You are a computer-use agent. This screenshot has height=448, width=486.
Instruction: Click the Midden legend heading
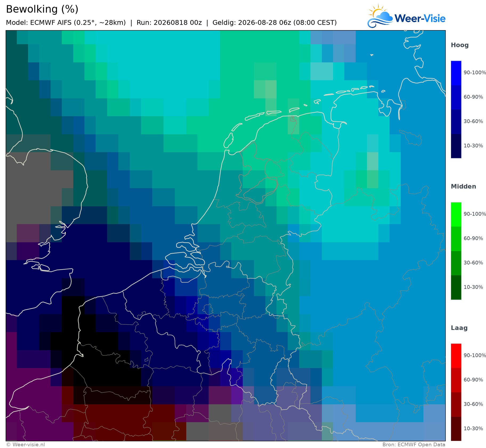[463, 187]
